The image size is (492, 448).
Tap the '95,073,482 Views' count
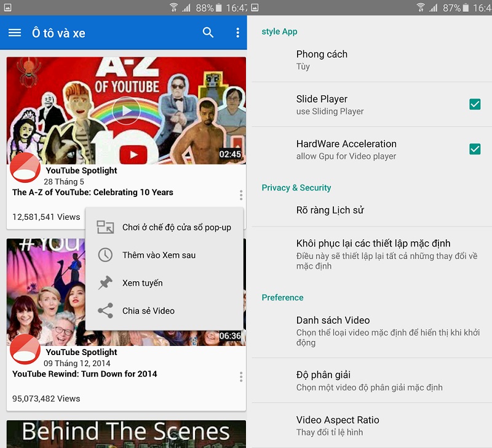pyautogui.click(x=46, y=398)
